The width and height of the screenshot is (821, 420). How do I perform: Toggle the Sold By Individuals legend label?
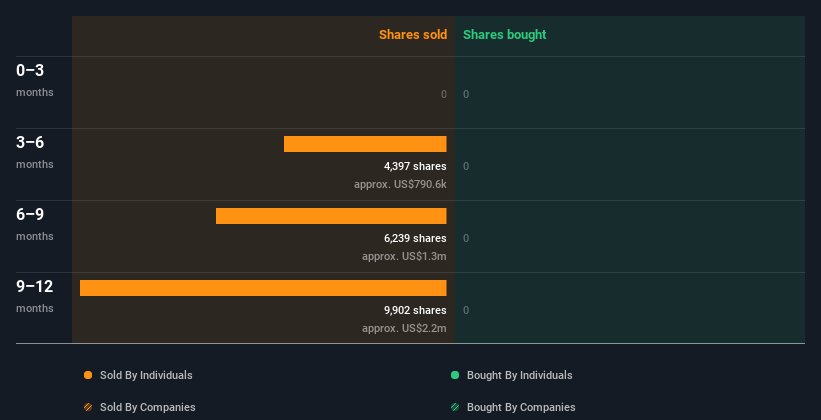(x=146, y=375)
